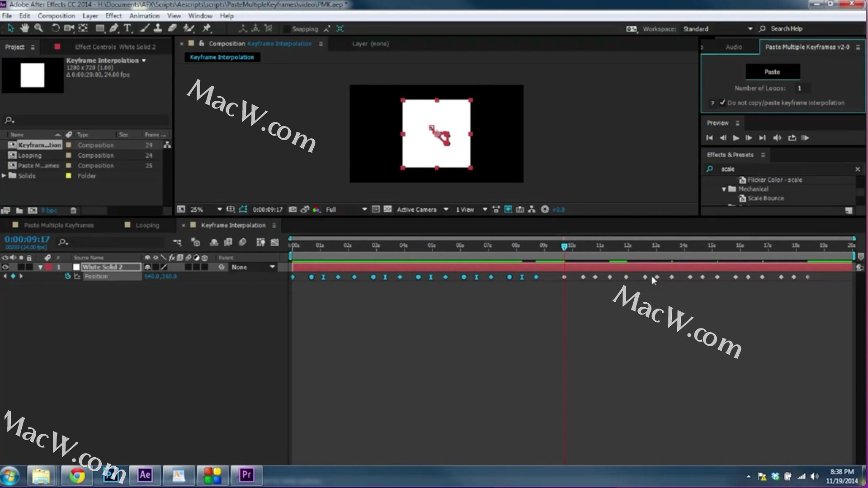Click the new folder icon in Project panel
The image size is (868, 488).
(x=19, y=211)
